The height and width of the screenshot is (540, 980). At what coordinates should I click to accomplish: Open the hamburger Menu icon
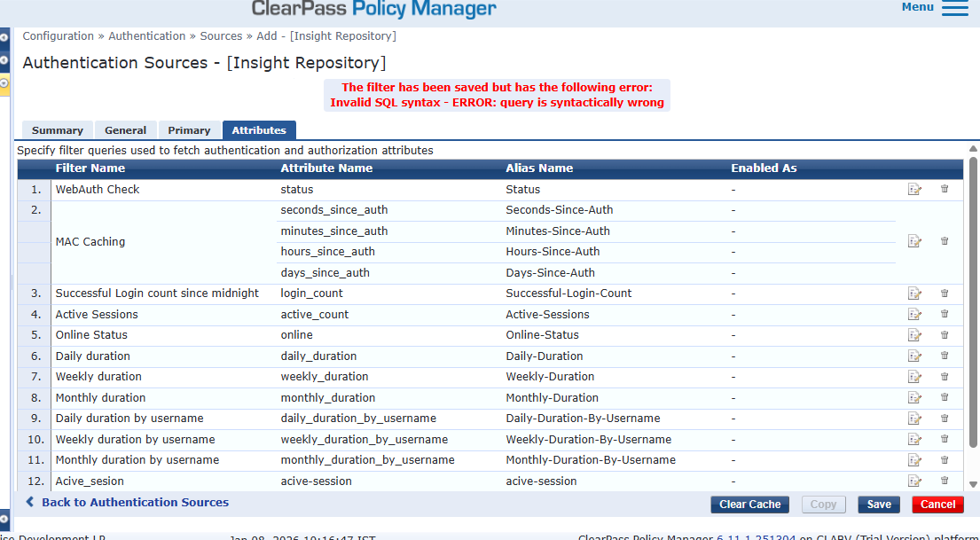pyautogui.click(x=955, y=7)
